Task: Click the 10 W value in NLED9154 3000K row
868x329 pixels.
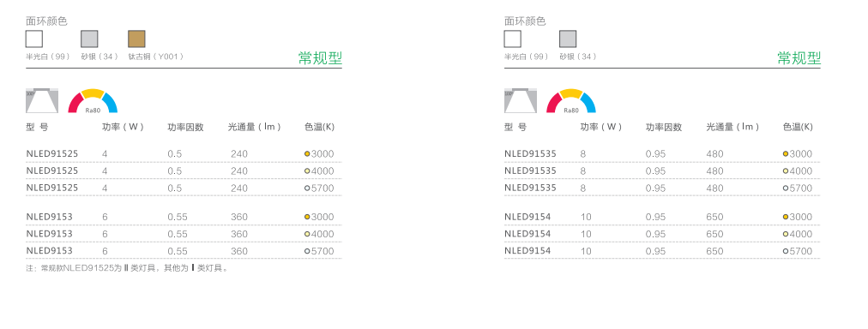Action: click(586, 217)
